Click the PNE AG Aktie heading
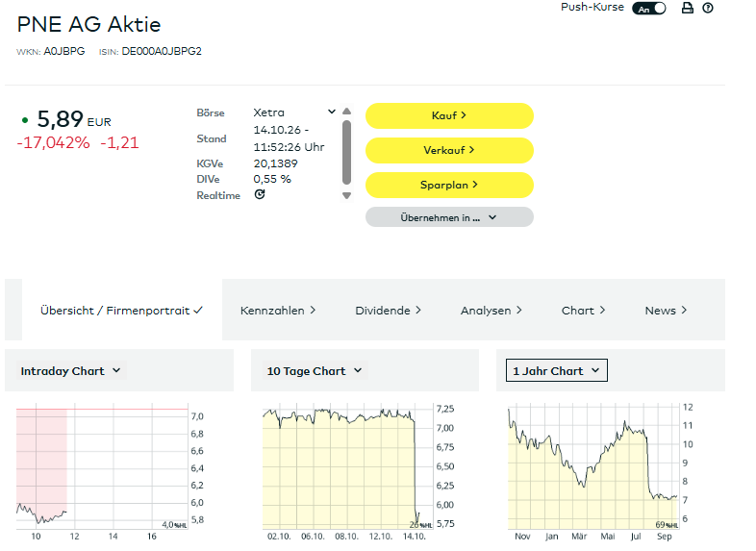756x551 pixels. (88, 24)
